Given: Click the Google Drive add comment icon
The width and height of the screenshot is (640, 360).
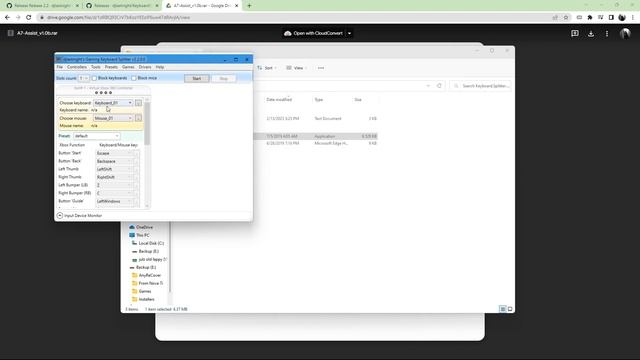Looking at the screenshot, I should point(575,33).
